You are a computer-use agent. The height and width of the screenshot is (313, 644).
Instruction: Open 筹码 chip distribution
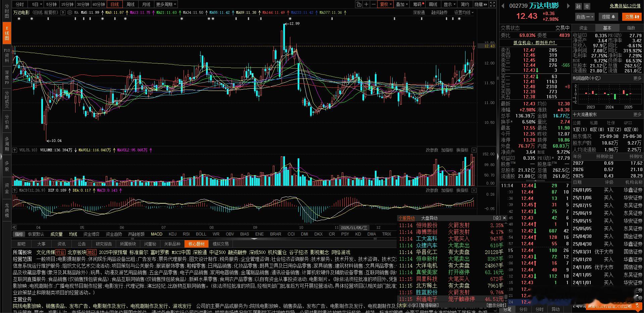pyautogui.click(x=418, y=4)
